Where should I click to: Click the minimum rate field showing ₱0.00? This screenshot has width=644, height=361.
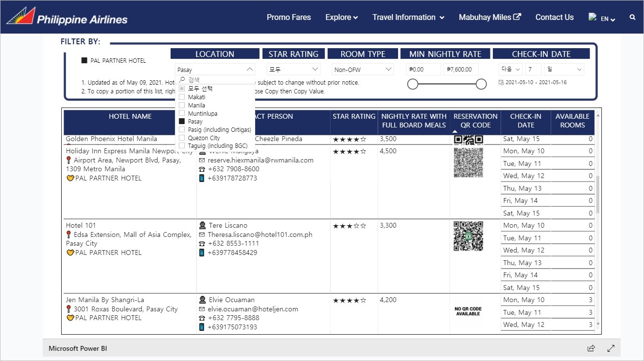[x=424, y=70]
